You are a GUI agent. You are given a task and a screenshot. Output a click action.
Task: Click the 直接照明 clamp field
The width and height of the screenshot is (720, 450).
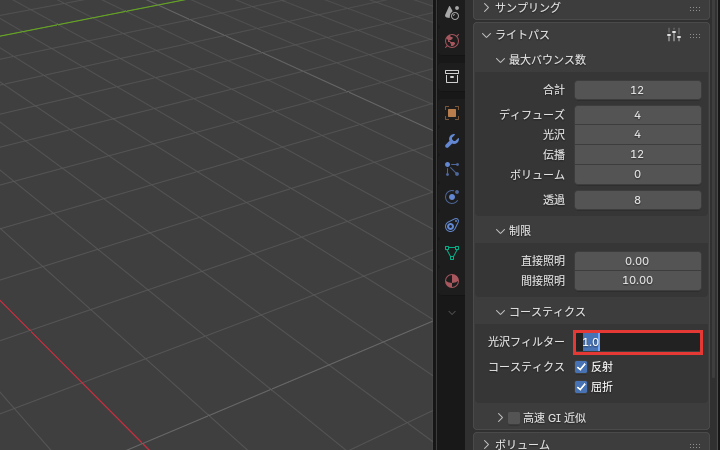(x=637, y=261)
